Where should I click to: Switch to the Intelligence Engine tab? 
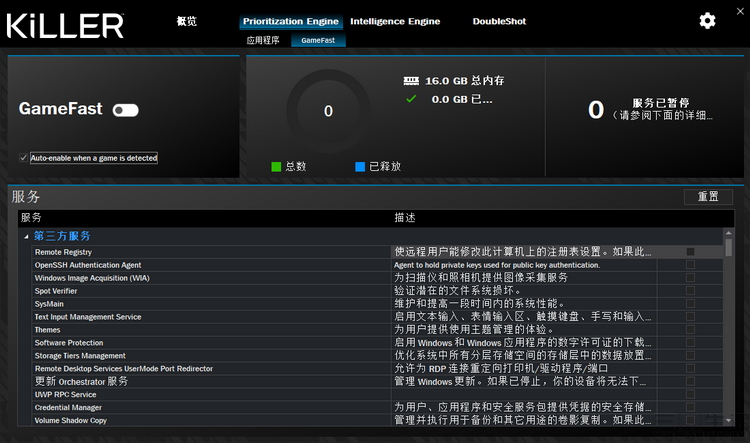(395, 22)
